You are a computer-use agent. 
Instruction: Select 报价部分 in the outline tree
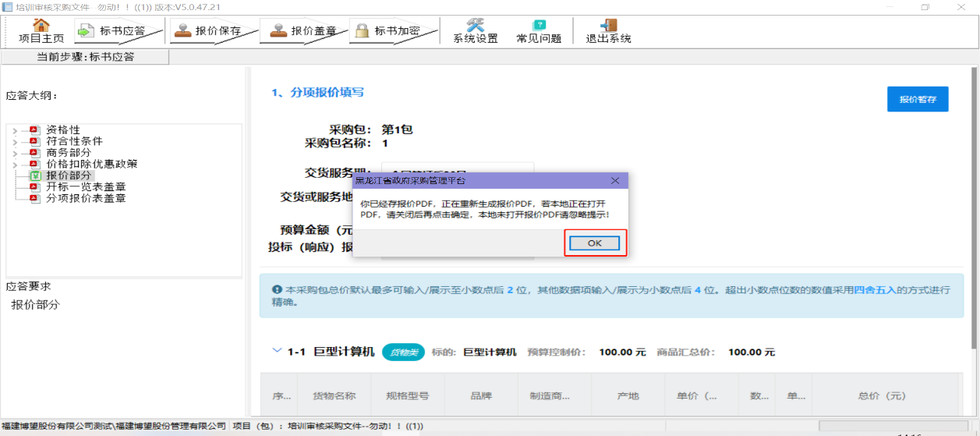pyautogui.click(x=68, y=175)
